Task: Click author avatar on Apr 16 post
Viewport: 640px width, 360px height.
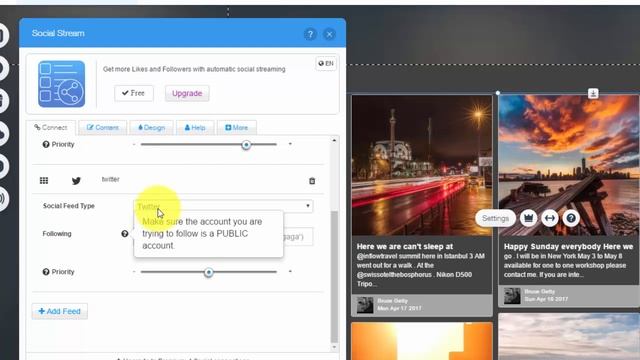Action: pyautogui.click(x=512, y=296)
